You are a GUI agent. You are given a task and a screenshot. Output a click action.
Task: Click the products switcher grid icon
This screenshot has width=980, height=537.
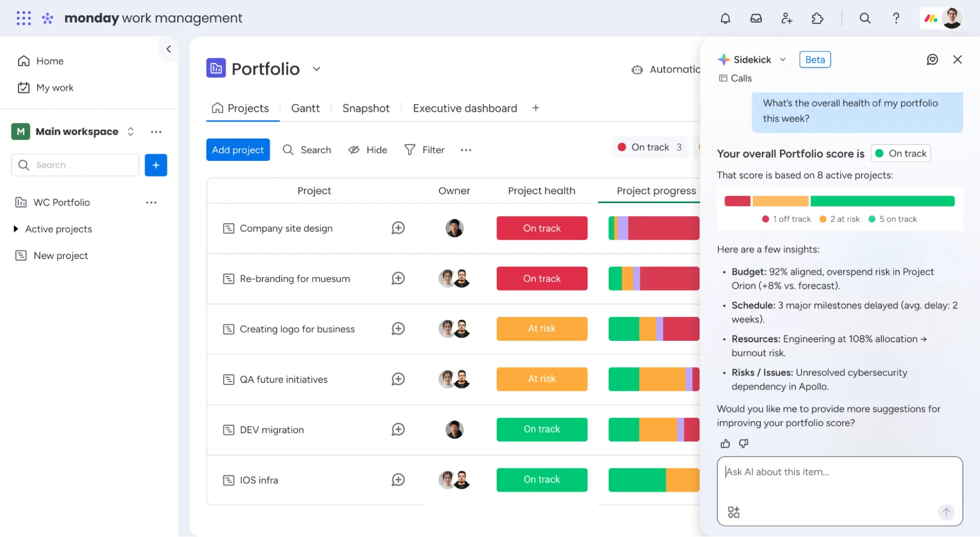pyautogui.click(x=24, y=18)
